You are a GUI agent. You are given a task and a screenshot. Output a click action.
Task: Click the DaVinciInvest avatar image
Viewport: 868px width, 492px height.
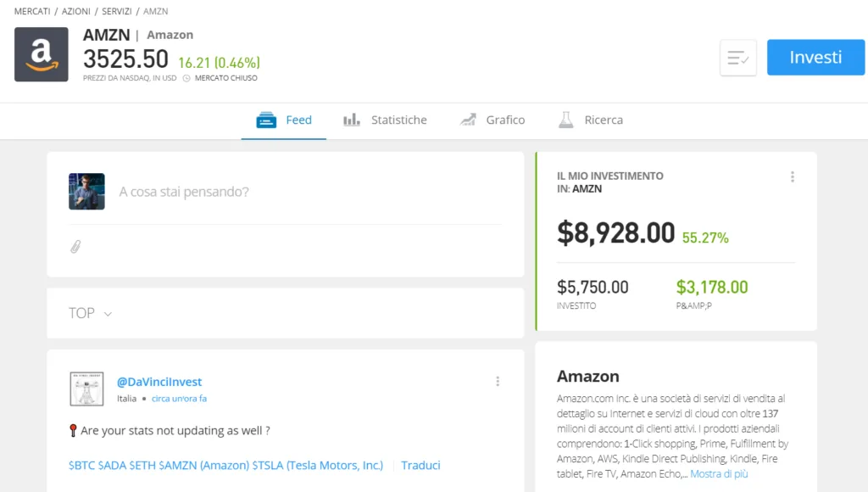pos(86,389)
